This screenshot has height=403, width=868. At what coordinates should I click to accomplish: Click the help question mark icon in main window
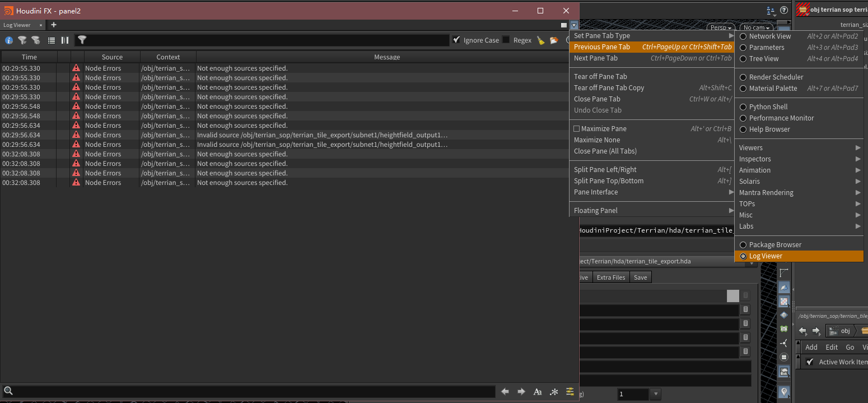[x=784, y=10]
